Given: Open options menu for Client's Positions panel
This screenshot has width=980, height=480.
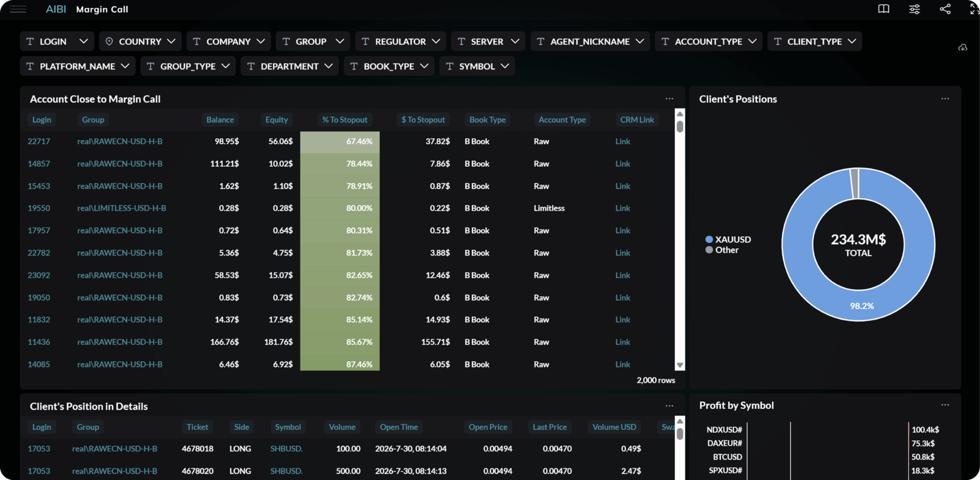Looking at the screenshot, I should tap(945, 99).
